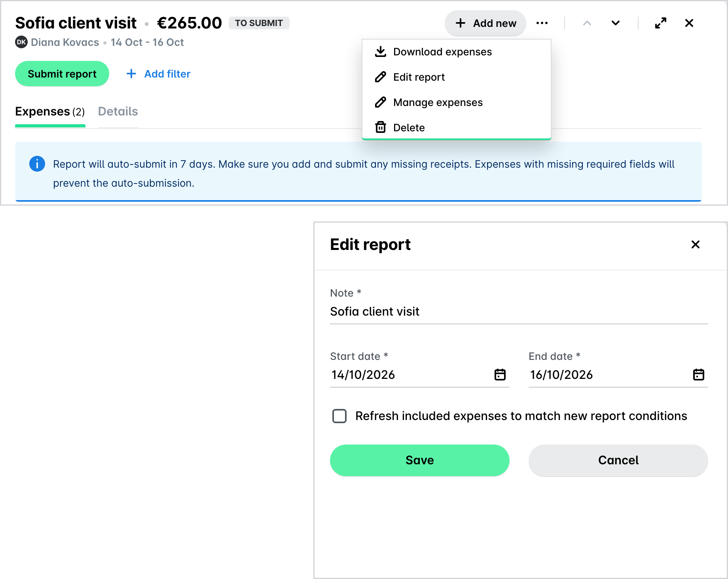Cancel the Edit report dialog
This screenshot has height=579, width=728.
pos(618,460)
